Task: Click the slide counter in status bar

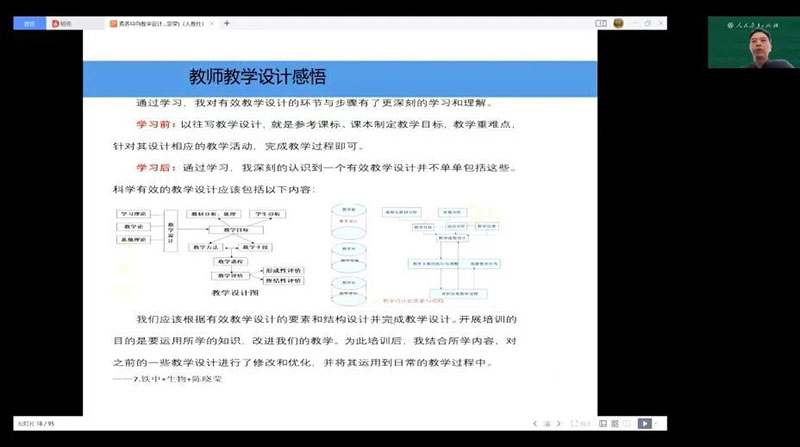Action: point(36,424)
